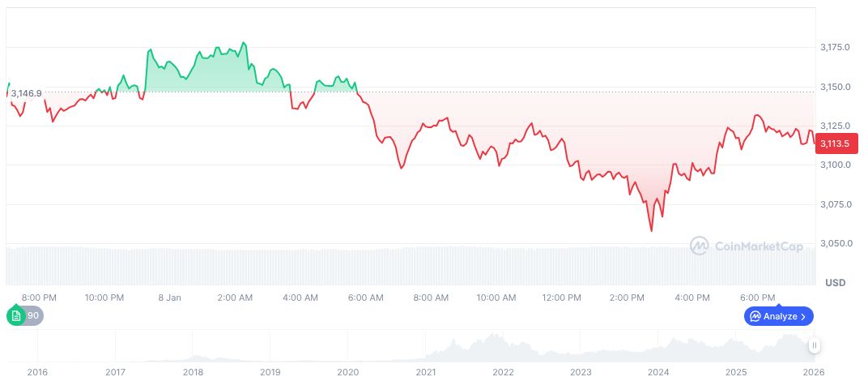Image resolution: width=868 pixels, height=381 pixels.
Task: Click the 3,050.0 price axis label
Action: tap(835, 244)
